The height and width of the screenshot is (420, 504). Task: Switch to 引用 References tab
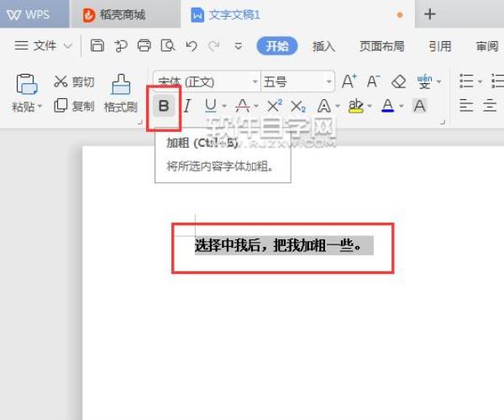(440, 46)
